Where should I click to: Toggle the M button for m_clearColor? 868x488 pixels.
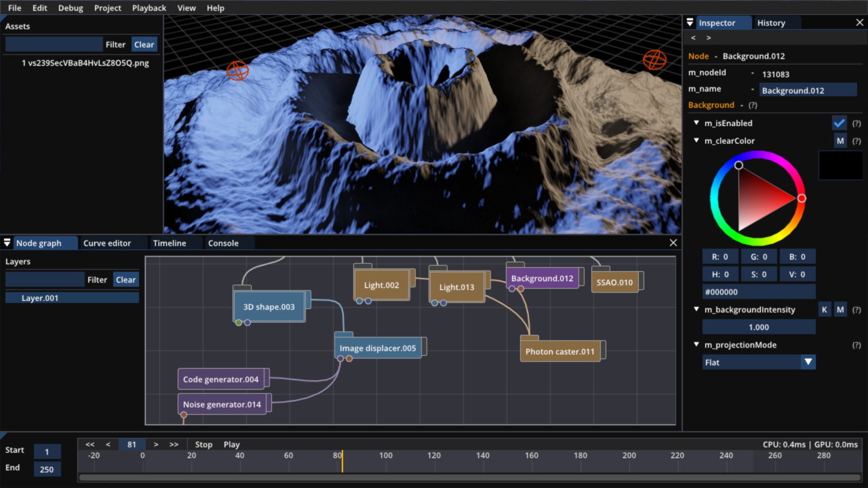point(840,140)
